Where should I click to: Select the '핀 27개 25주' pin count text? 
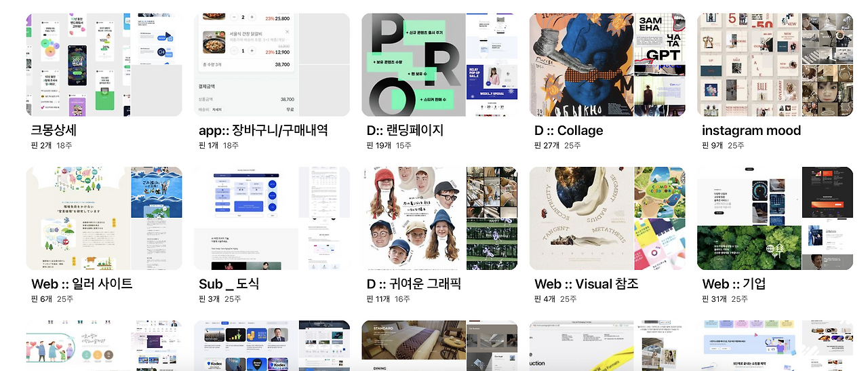(x=557, y=145)
